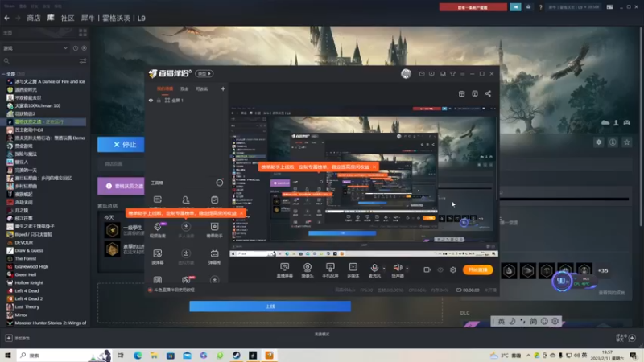Favorite the game with star icon
The width and height of the screenshot is (644, 362).
pyautogui.click(x=627, y=142)
